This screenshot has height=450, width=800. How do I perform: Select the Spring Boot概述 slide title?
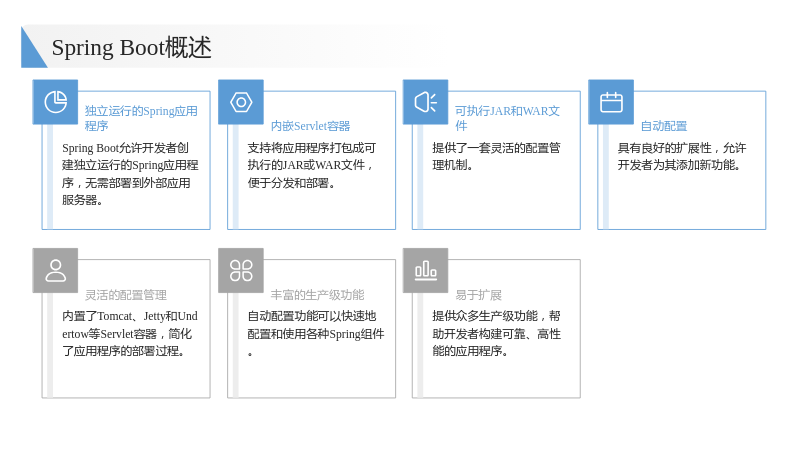132,47
